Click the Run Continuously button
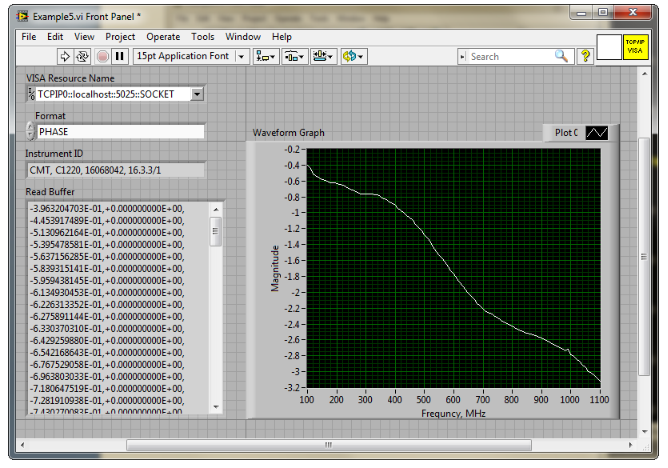This screenshot has height=468, width=668. [82, 56]
